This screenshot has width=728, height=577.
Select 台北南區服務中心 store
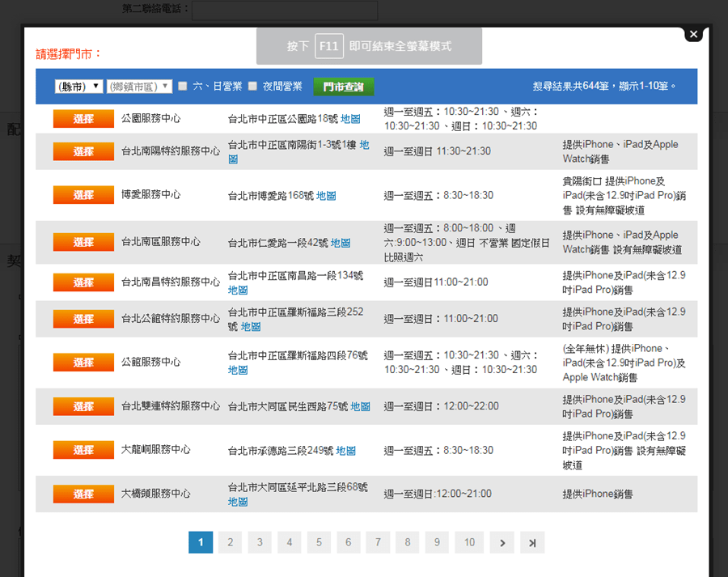[x=83, y=242]
